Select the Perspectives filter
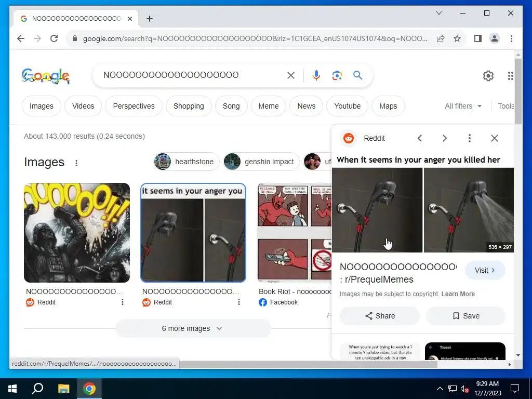Screen dimensions: 532x399 click(134, 106)
